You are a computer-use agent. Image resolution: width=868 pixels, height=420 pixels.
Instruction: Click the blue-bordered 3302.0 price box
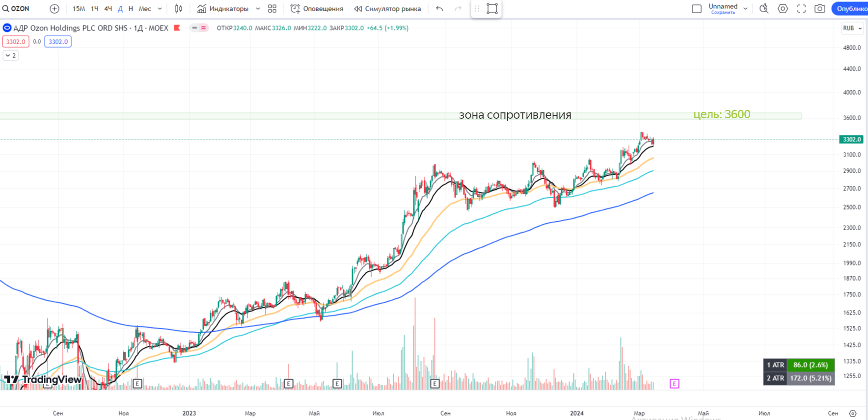pyautogui.click(x=58, y=42)
